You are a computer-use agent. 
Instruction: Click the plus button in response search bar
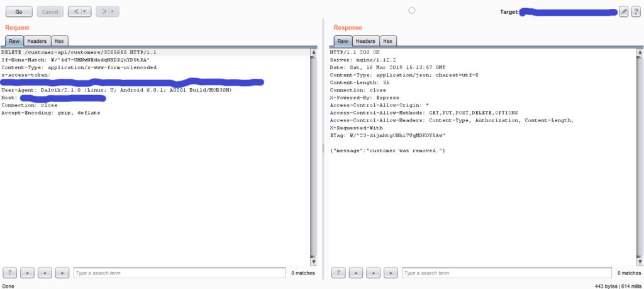coord(374,273)
